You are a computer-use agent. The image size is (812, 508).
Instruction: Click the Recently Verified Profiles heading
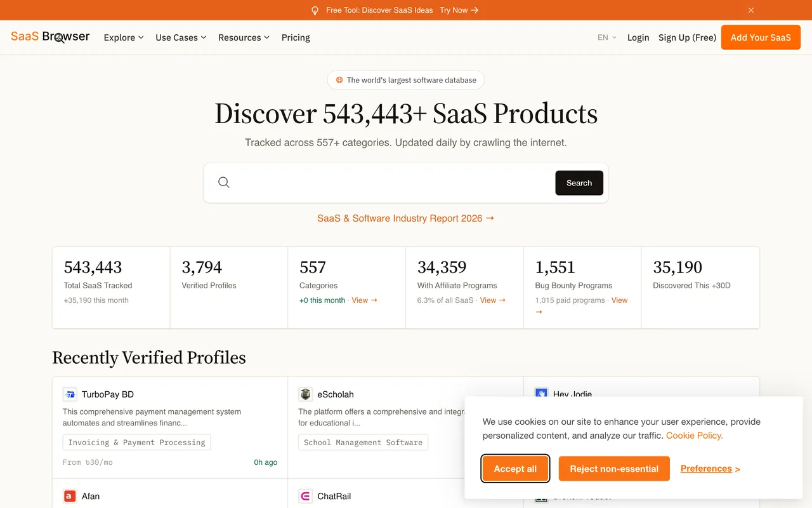149,358
